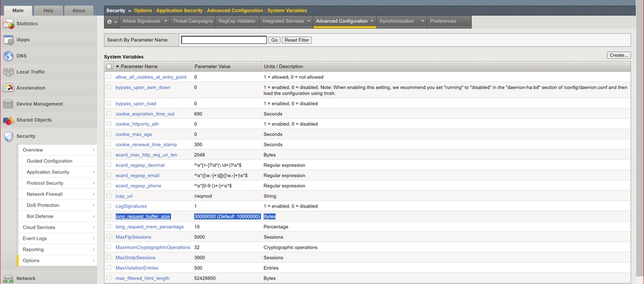This screenshot has height=284, width=644.
Task: Click the Security shield icon
Action: 8,137
